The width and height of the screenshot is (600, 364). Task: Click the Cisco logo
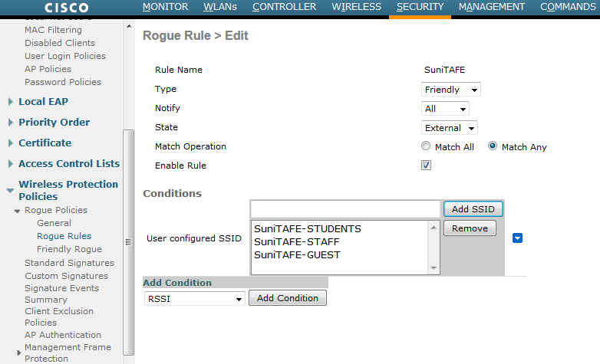(67, 8)
